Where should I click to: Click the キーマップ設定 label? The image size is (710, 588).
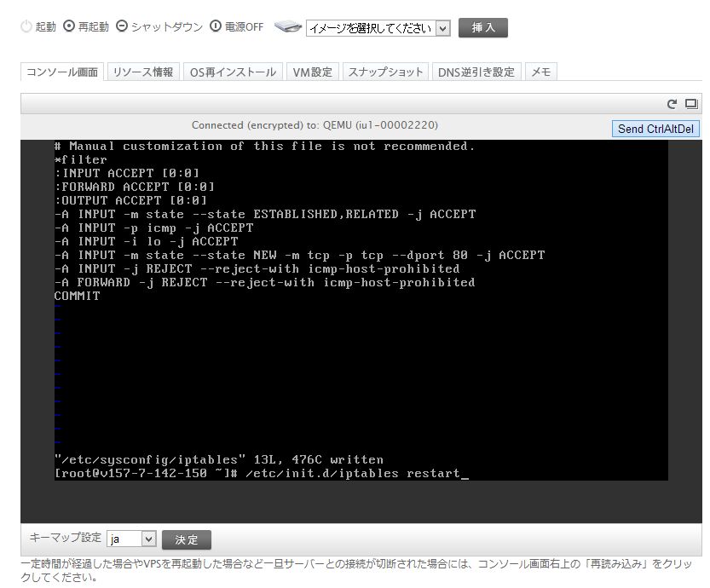point(65,538)
